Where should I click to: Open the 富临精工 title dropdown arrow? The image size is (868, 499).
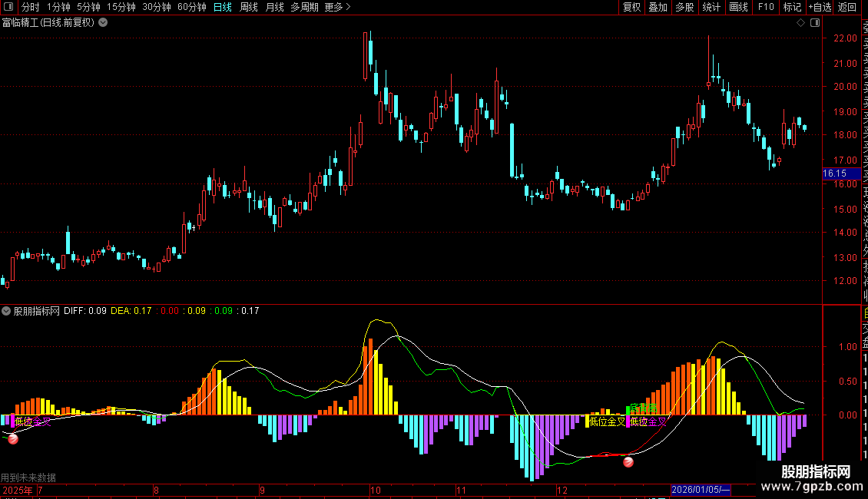pyautogui.click(x=103, y=23)
